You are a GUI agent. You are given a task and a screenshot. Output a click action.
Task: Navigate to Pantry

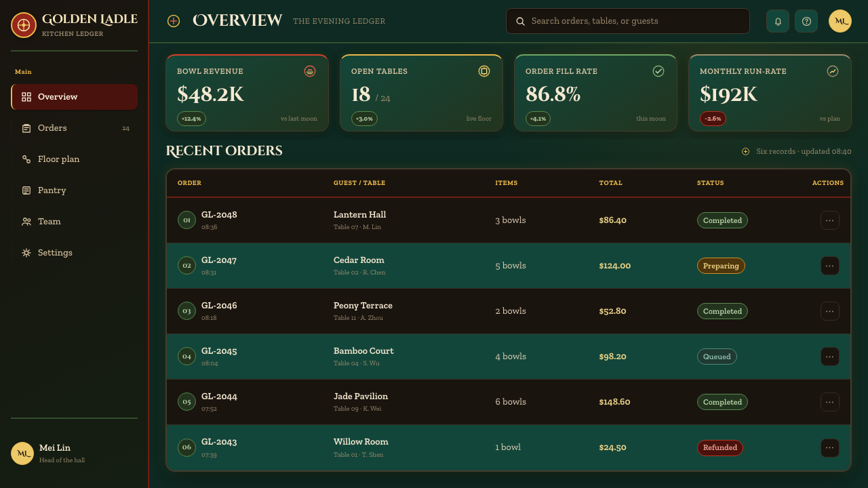(x=75, y=190)
